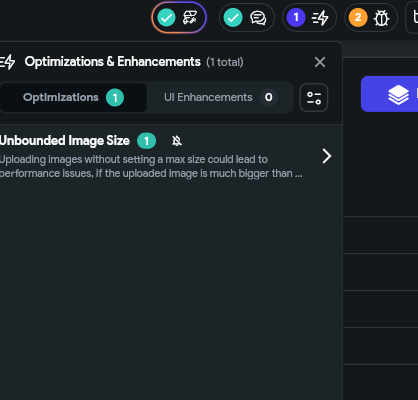Click the orange badge showing 2 issues
418x400 pixels.
tap(358, 17)
